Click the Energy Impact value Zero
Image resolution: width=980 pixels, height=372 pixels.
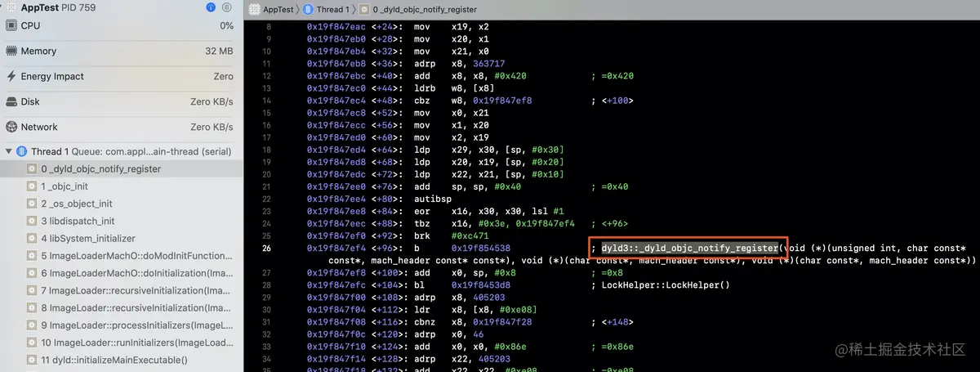click(x=223, y=76)
